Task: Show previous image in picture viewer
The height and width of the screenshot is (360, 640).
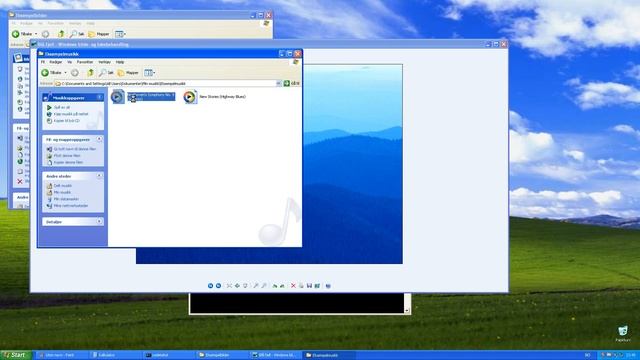Action: pos(210,286)
